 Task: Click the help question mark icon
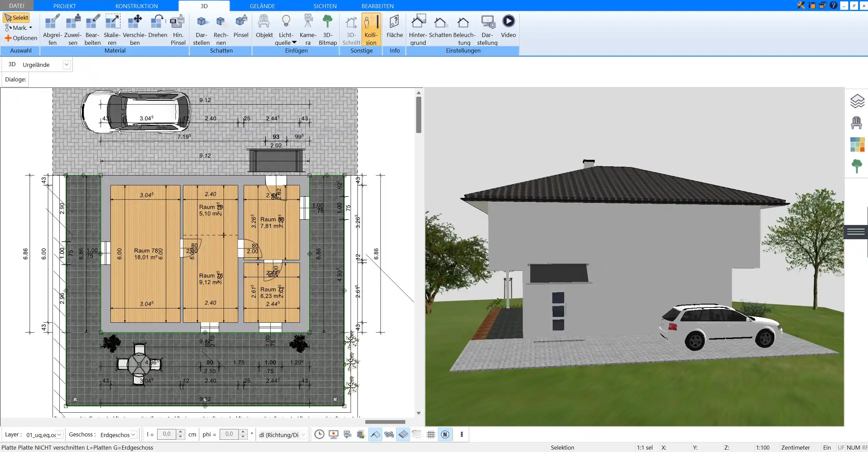click(x=833, y=5)
